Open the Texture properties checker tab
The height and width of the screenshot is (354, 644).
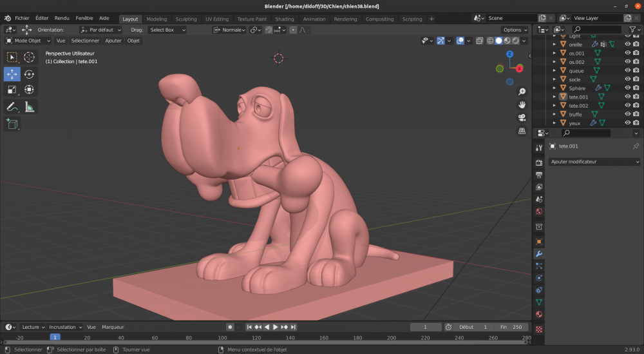coord(539,329)
